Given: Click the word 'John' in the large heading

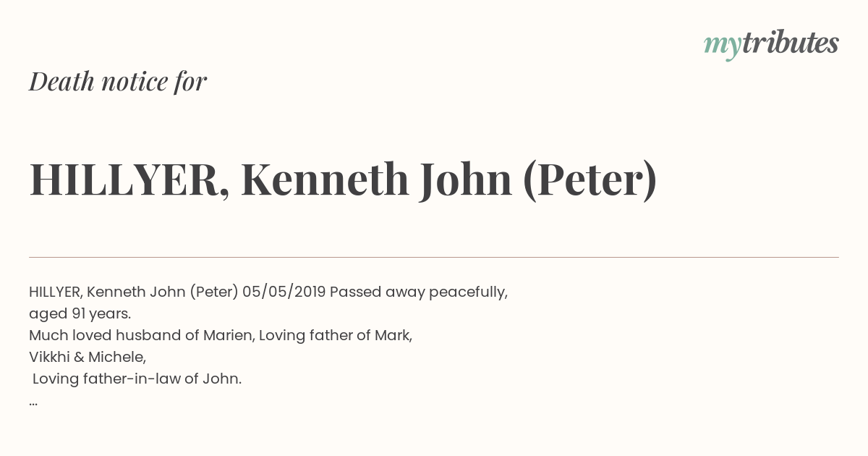Looking at the screenshot, I should pos(465,180).
